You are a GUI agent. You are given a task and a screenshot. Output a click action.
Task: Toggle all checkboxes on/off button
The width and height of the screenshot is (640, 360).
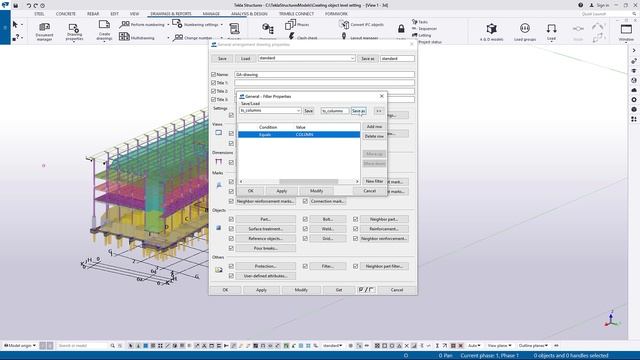click(366, 290)
